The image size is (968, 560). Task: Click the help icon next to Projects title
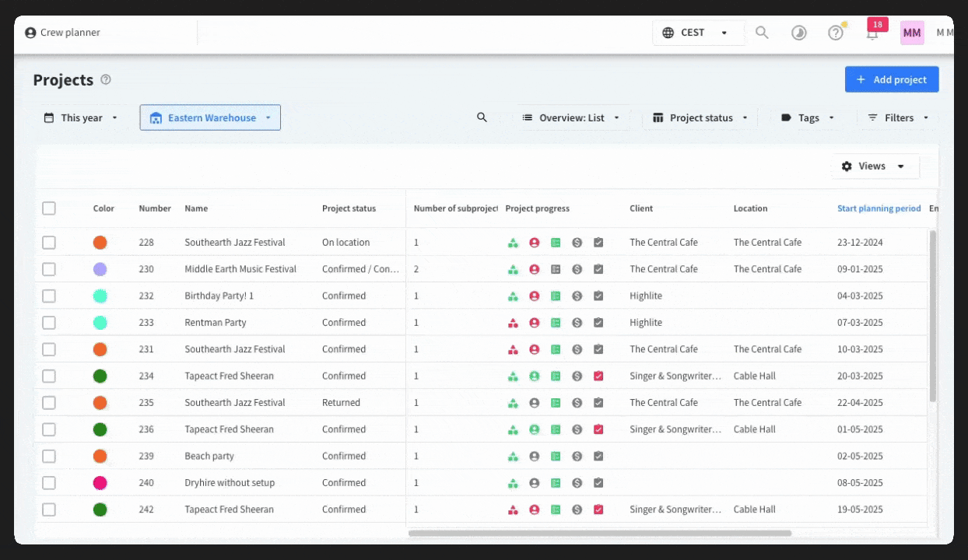click(106, 79)
